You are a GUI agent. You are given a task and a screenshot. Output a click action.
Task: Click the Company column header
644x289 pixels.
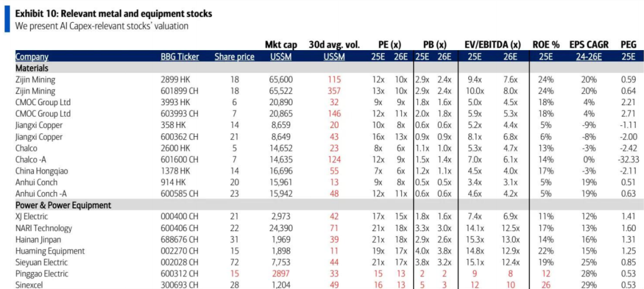pyautogui.click(x=32, y=57)
